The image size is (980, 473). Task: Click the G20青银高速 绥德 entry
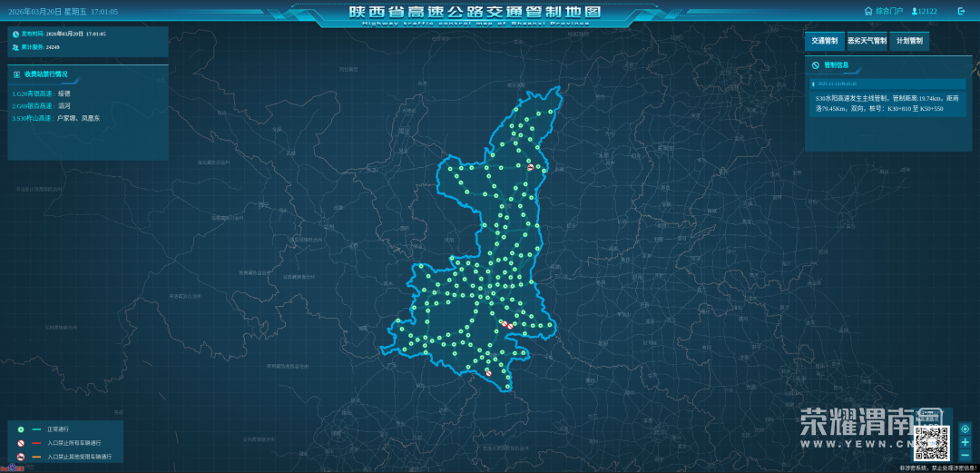pyautogui.click(x=41, y=94)
